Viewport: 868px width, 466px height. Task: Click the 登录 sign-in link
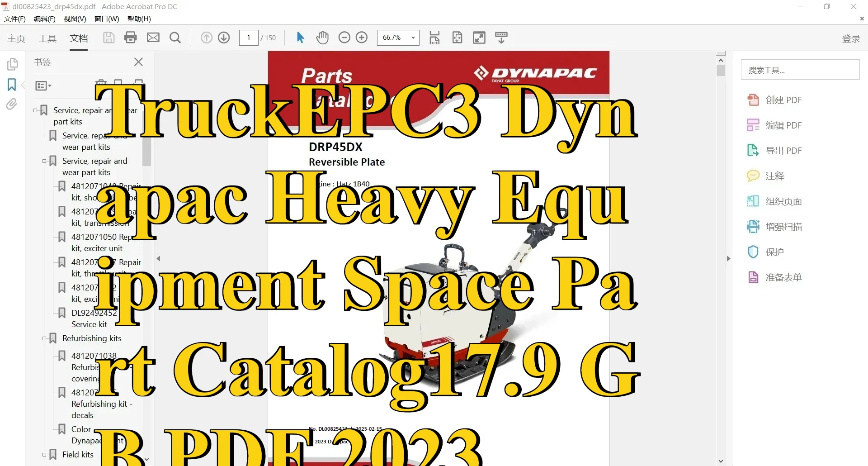851,38
